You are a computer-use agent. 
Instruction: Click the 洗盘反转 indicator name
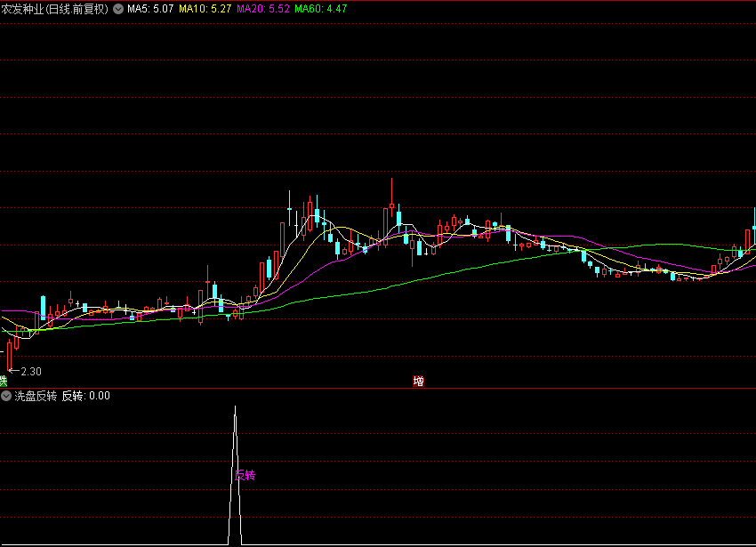pyautogui.click(x=36, y=396)
